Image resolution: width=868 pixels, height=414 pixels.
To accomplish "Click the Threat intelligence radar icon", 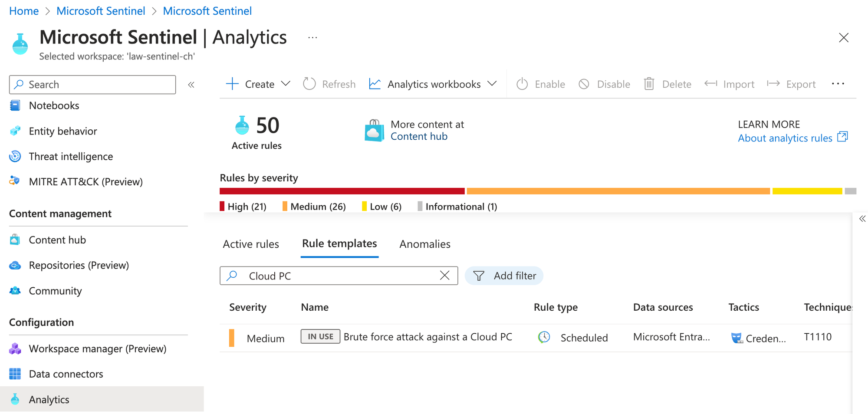I will (x=15, y=156).
